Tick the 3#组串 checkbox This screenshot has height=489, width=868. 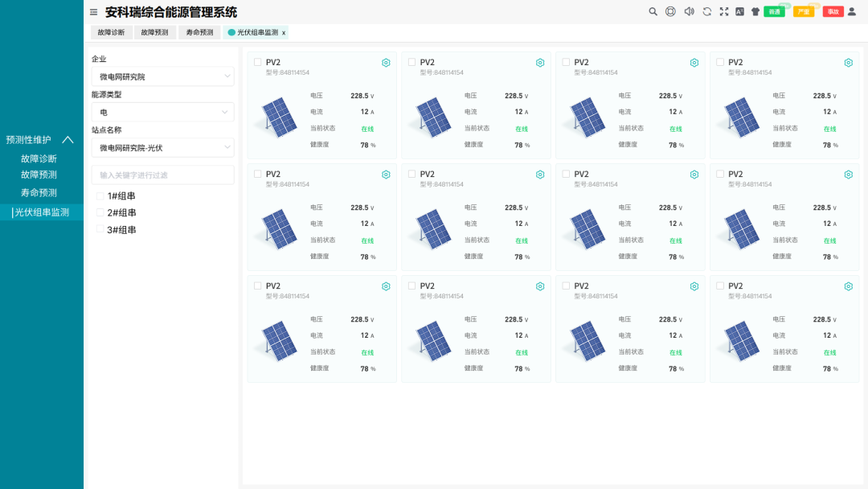pos(100,229)
